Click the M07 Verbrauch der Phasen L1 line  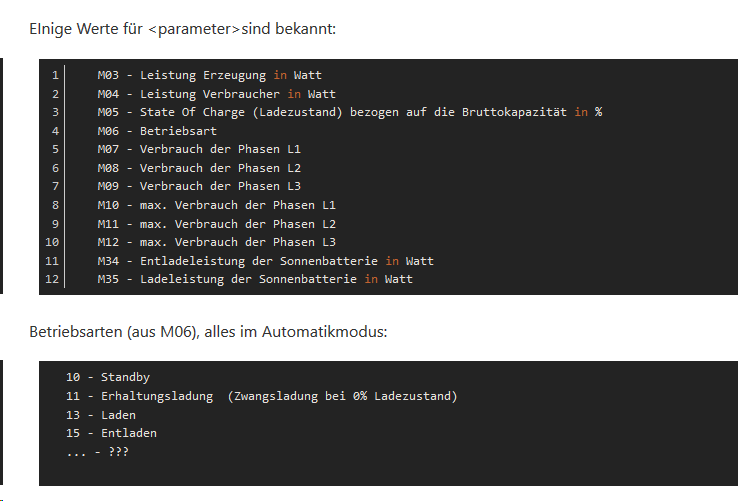point(199,149)
